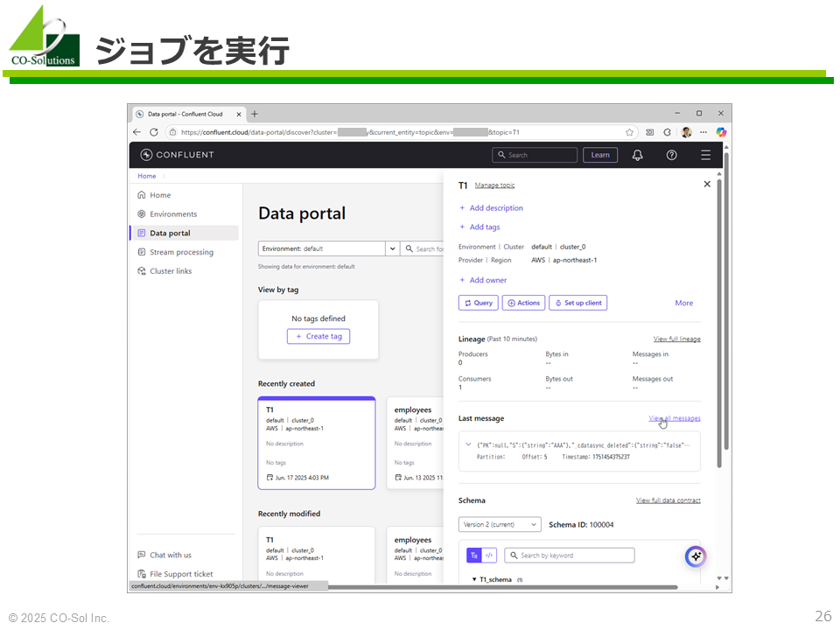This screenshot has width=840, height=630.
Task: Click the 'No tags defined' text
Action: point(318,318)
